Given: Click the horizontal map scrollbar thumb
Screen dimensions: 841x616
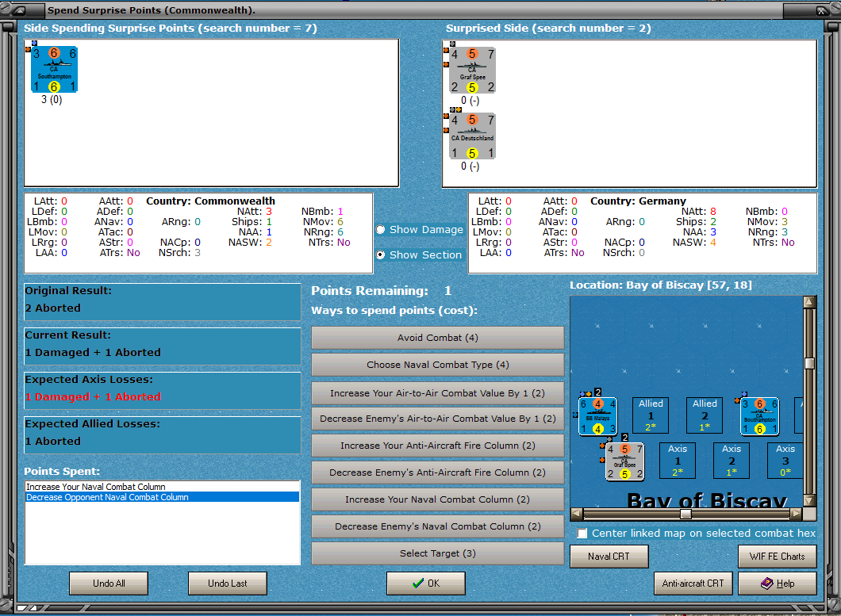Looking at the screenshot, I should pyautogui.click(x=685, y=515).
